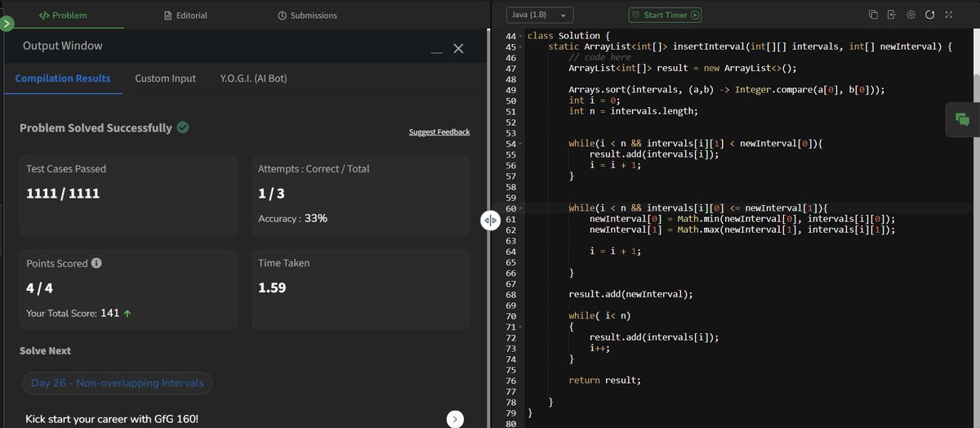Click the 1 / 3 attempts value
Viewport: 980px width, 428px height.
pos(271,194)
